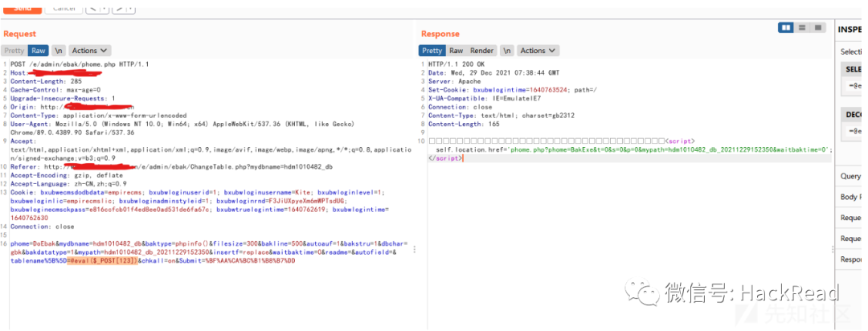This screenshot has height=331, width=868.
Task: Switch Request view to Pretty
Action: [x=14, y=51]
